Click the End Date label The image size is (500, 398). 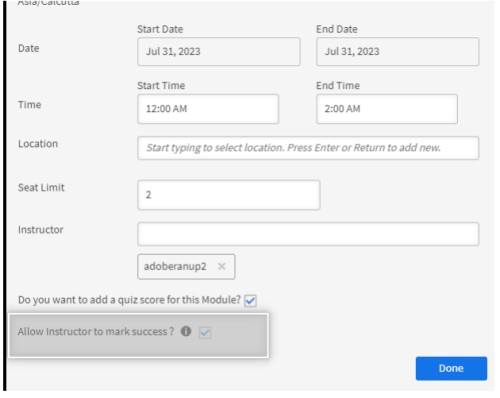(x=337, y=29)
